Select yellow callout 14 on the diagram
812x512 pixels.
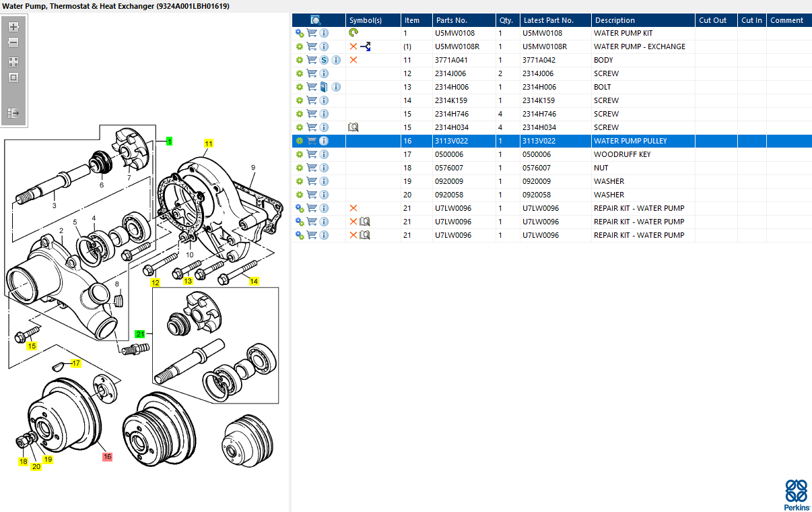point(254,282)
